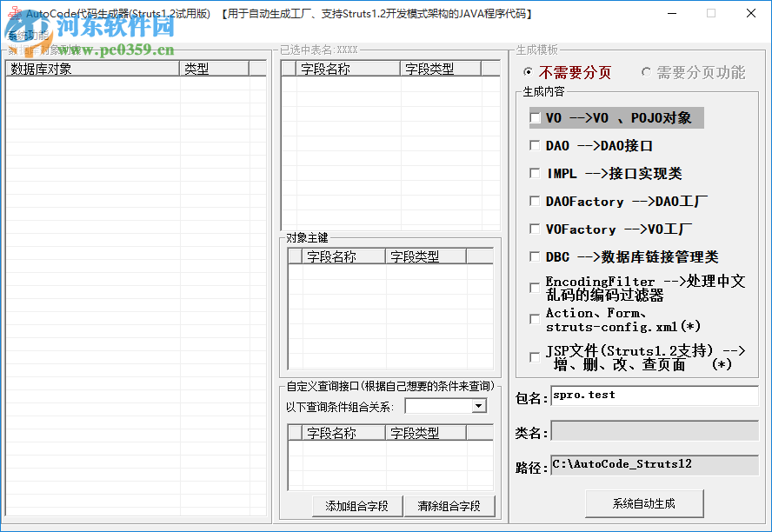The image size is (772, 532).
Task: Check the DAOFactory -->DAO工厂 box
Action: [x=534, y=201]
